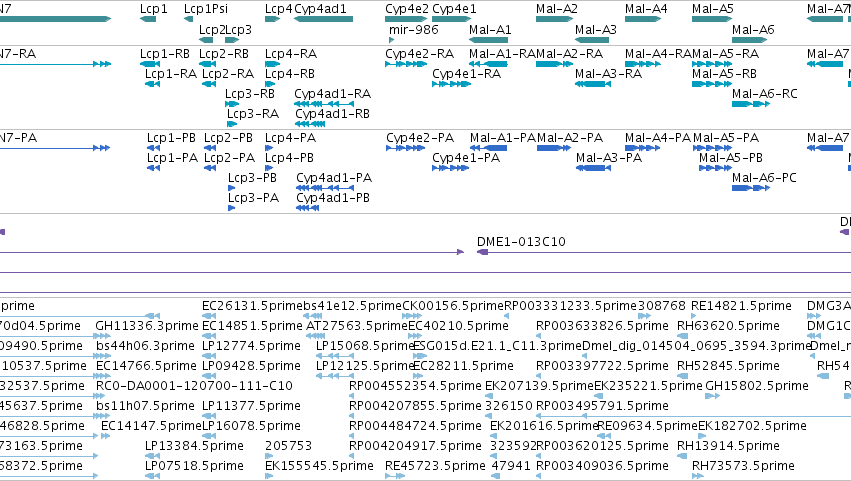Image resolution: width=851 pixels, height=481 pixels.
Task: Click EST LP13384.5prime
Action: [x=152, y=456]
